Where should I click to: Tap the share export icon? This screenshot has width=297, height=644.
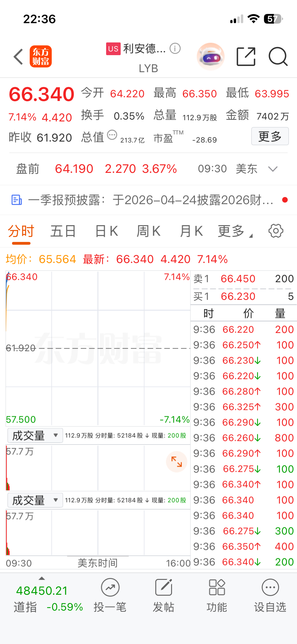point(246,57)
